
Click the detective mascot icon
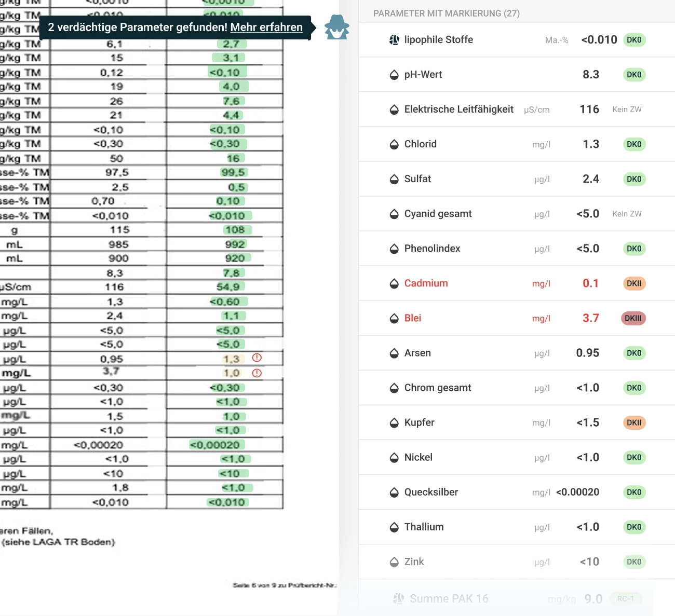click(337, 27)
